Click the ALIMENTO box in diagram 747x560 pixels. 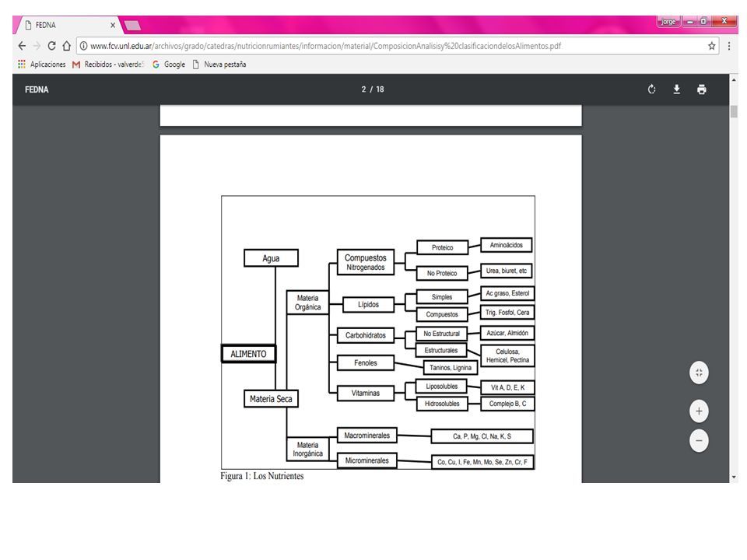point(249,354)
